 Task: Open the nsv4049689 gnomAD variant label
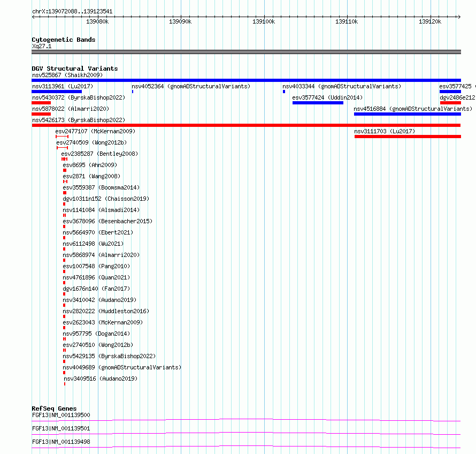click(x=122, y=367)
